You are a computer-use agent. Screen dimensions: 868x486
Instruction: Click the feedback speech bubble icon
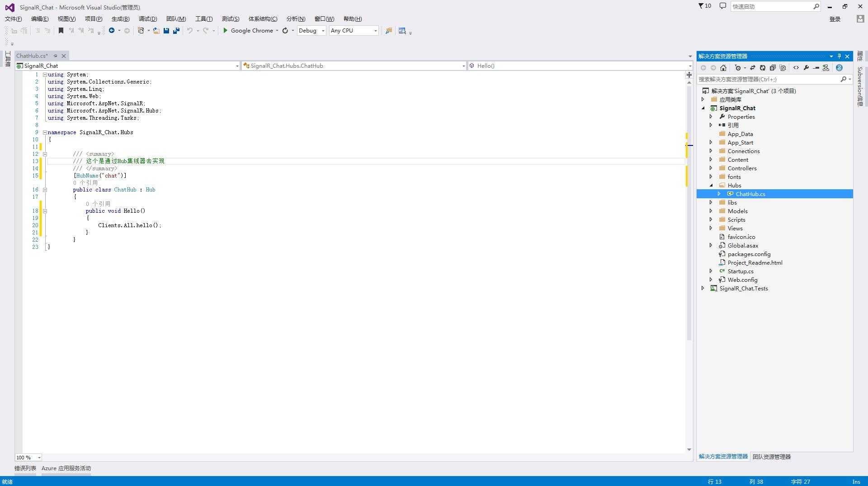pos(723,6)
